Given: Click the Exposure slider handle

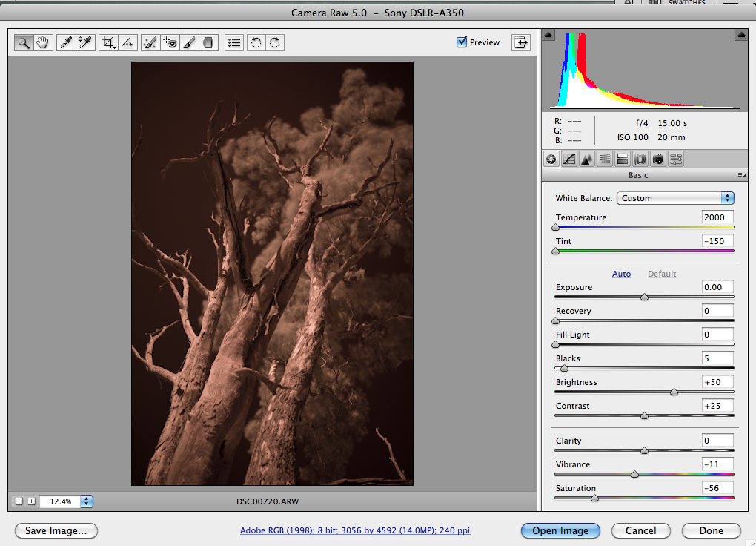Looking at the screenshot, I should pos(644,297).
